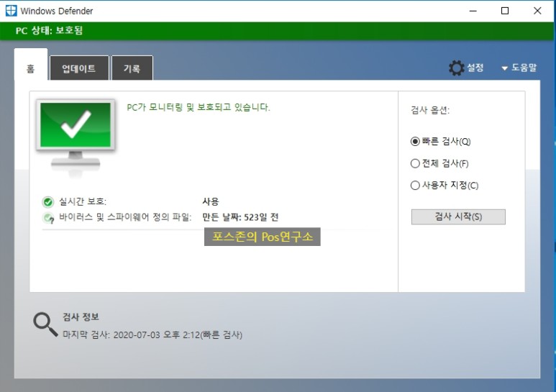Select the 사용자 지정(C) radio button
556x392 pixels.
click(x=415, y=186)
